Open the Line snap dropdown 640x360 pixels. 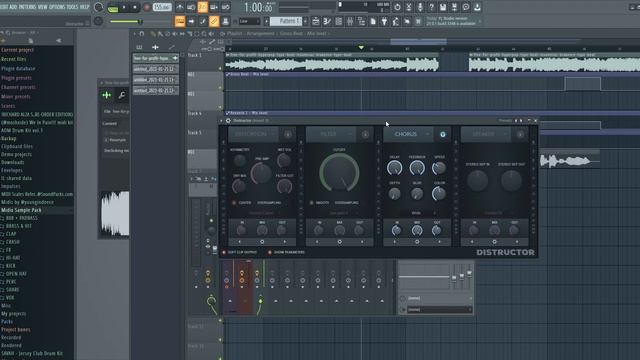click(x=250, y=21)
